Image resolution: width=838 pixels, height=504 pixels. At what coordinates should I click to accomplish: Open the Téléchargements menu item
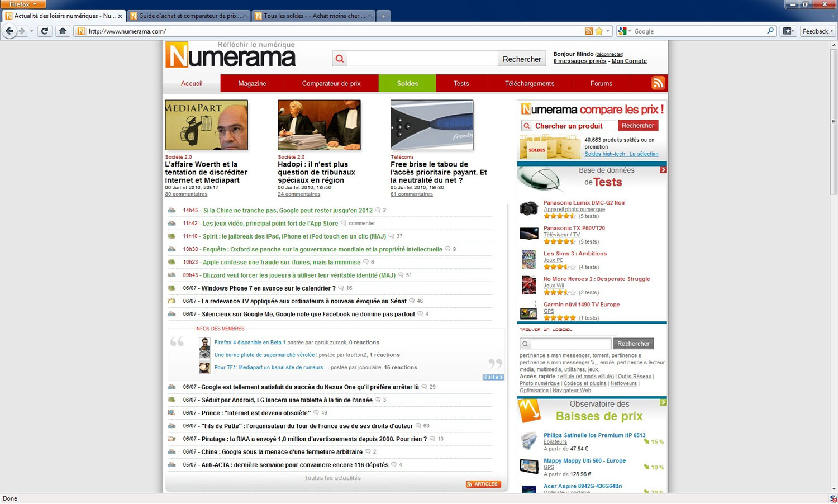pos(530,83)
